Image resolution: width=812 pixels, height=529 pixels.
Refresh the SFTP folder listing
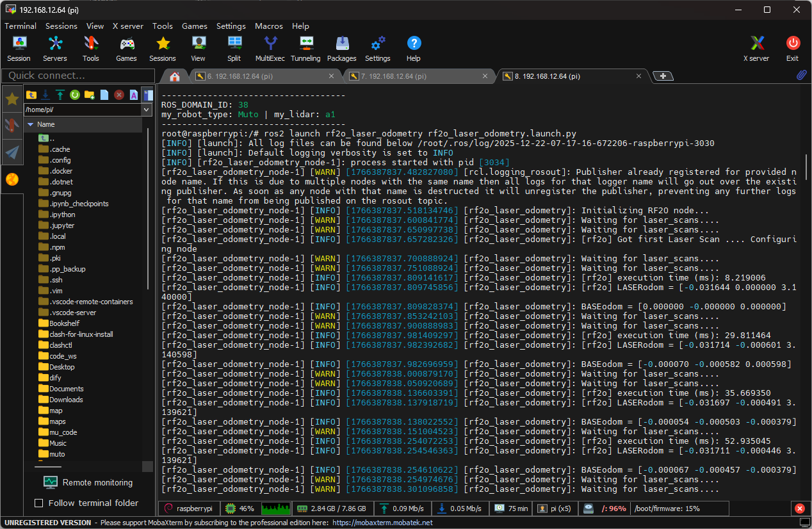[75, 95]
